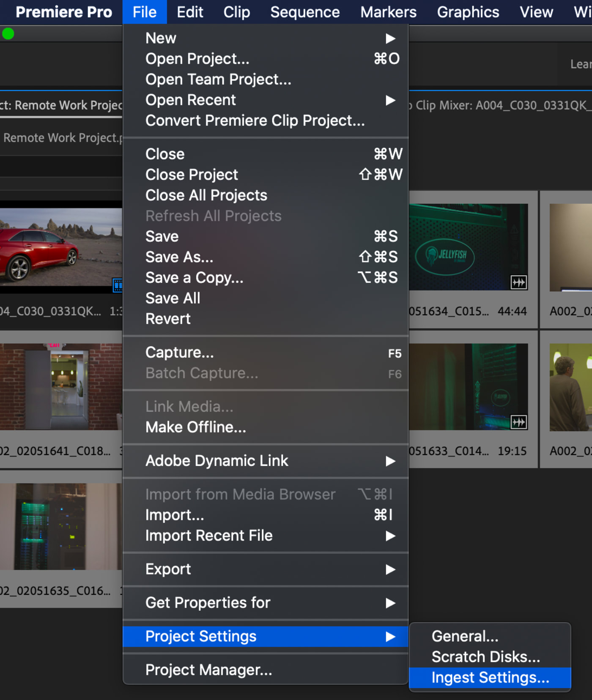Click clip name 04_C030_0331QK
Screen dimensions: 592x700
[51, 312]
